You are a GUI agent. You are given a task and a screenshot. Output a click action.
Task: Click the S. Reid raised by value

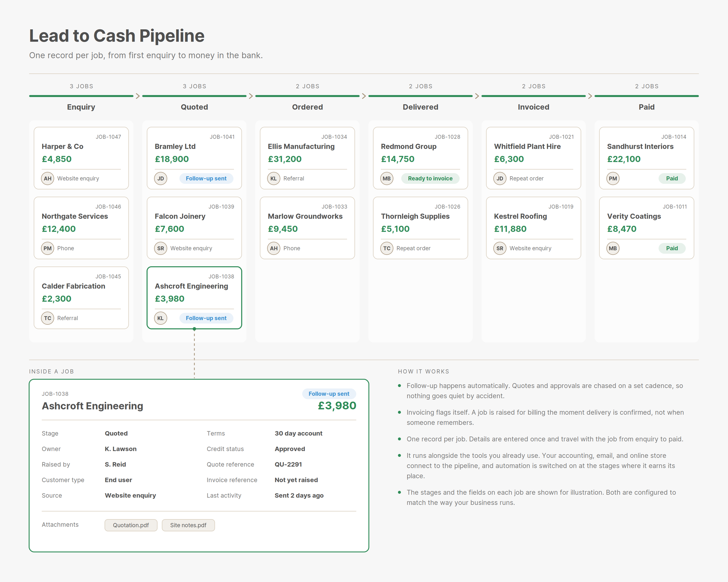point(115,465)
